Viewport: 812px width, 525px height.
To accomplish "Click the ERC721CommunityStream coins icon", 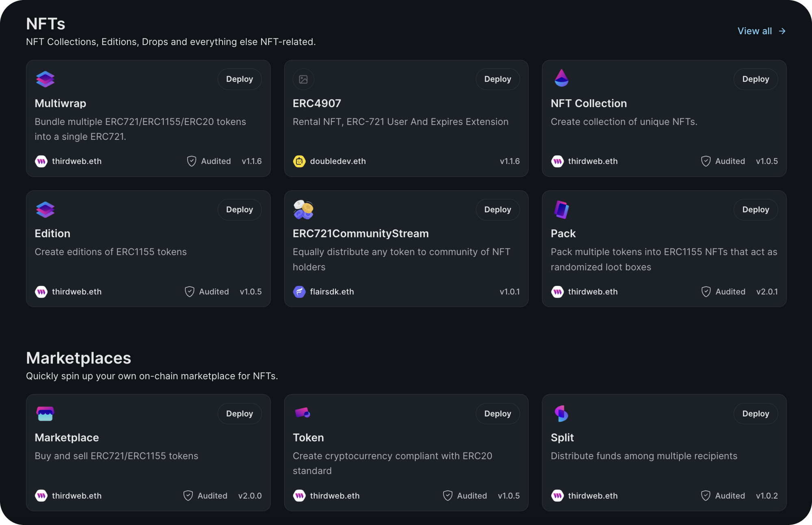I will [303, 210].
